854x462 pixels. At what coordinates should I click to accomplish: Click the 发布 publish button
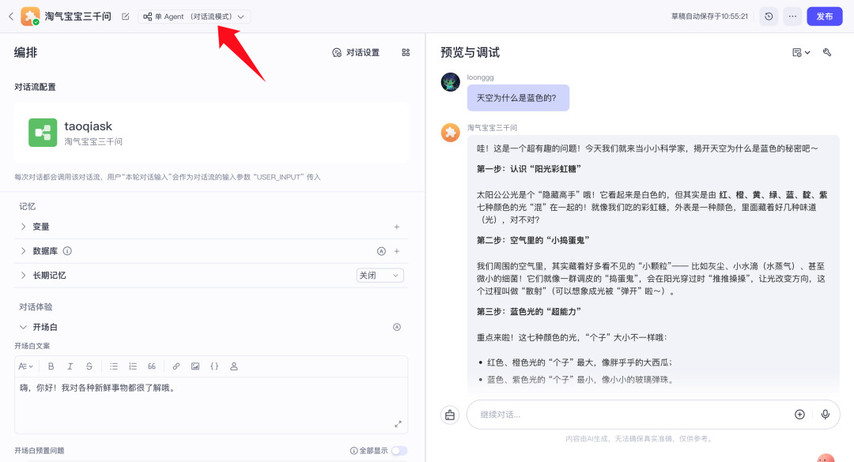click(824, 16)
